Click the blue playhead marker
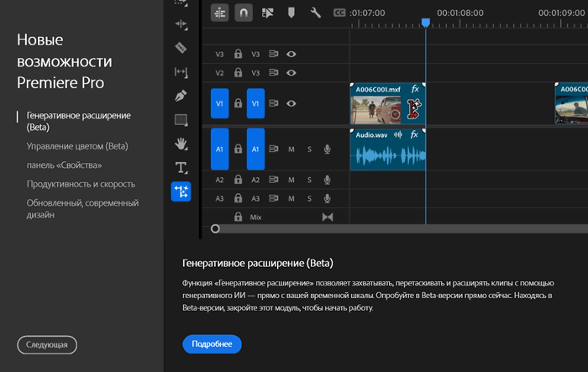 coord(426,23)
